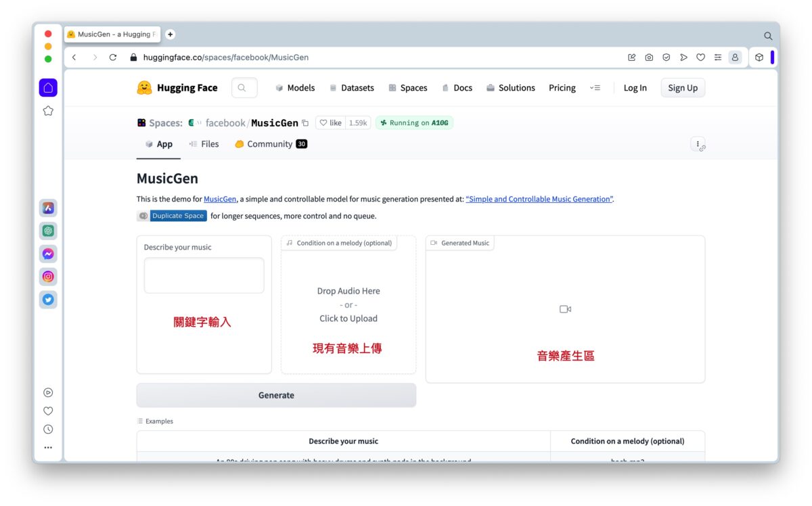812x506 pixels.
Task: Open the Docs navigation item
Action: pos(457,88)
